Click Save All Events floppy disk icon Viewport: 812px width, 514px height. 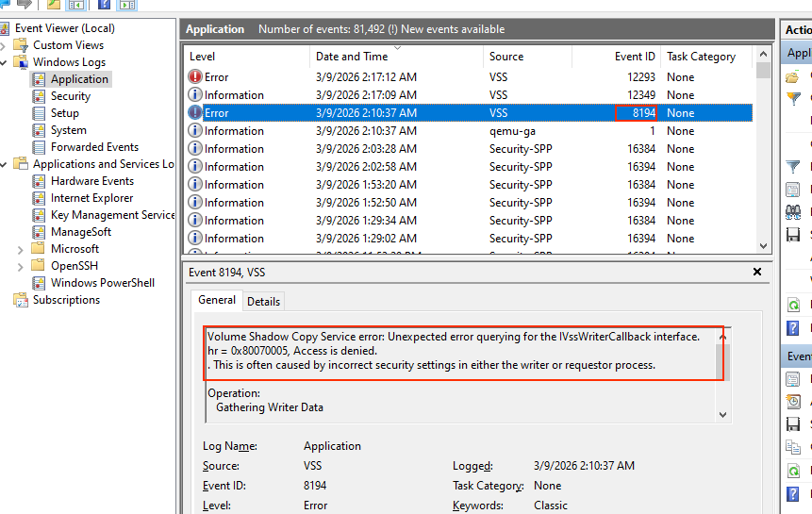(793, 235)
